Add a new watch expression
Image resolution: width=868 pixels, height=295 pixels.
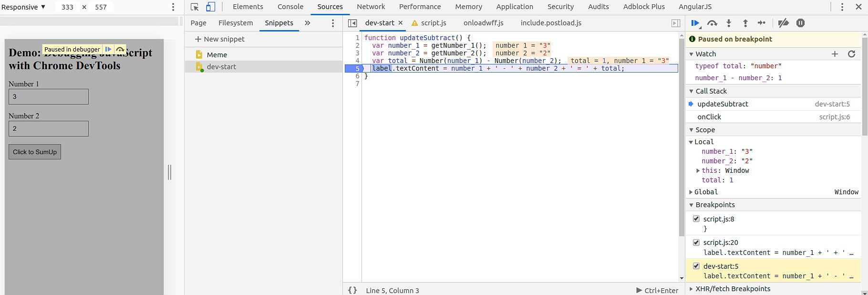click(x=835, y=54)
